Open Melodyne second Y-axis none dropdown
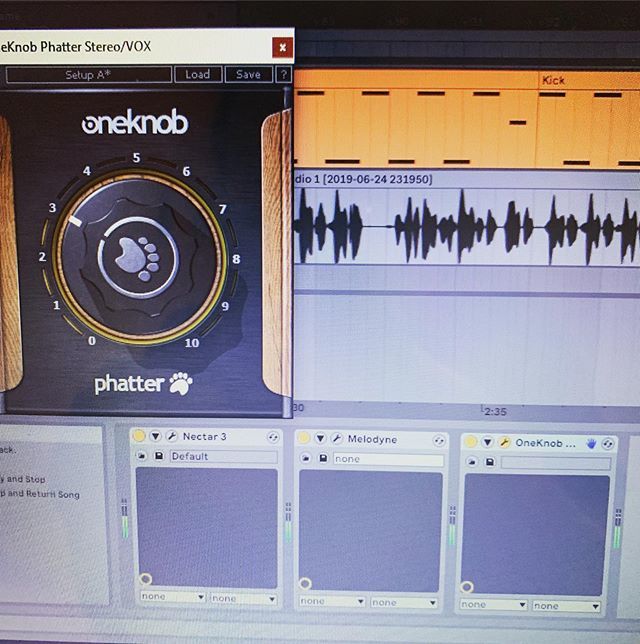Image resolution: width=640 pixels, height=644 pixels. click(403, 603)
